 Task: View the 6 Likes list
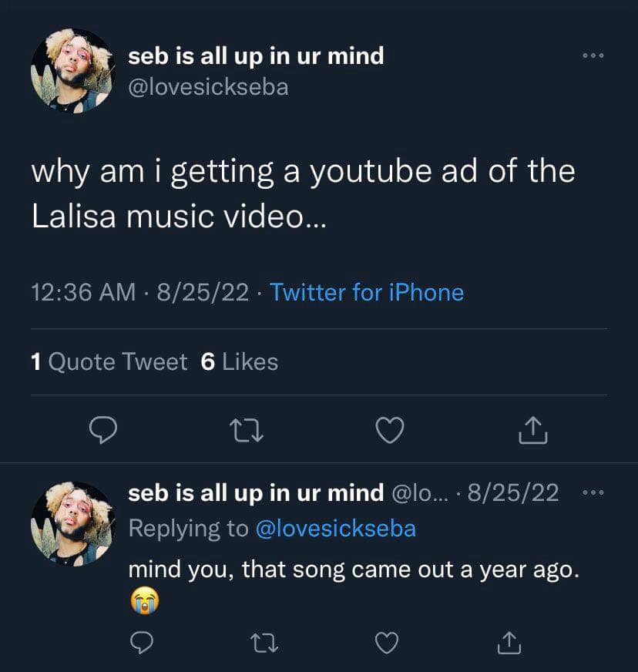click(x=240, y=361)
